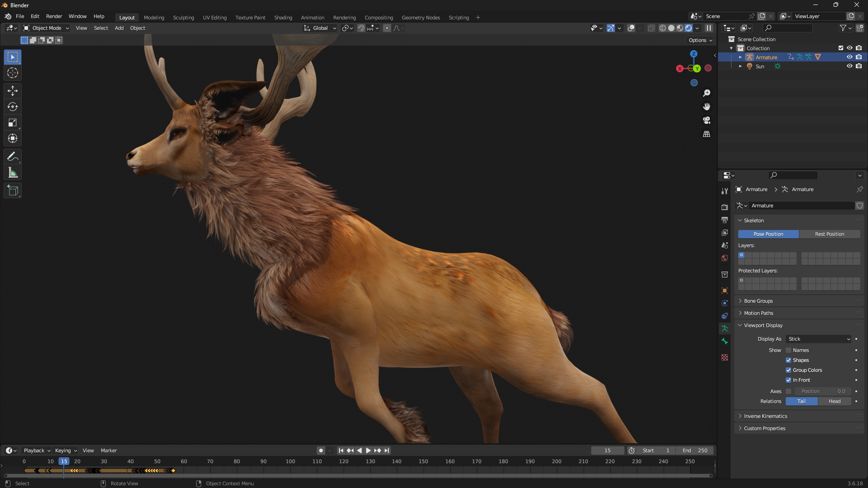
Task: Enable the Names checkbox
Action: point(788,350)
